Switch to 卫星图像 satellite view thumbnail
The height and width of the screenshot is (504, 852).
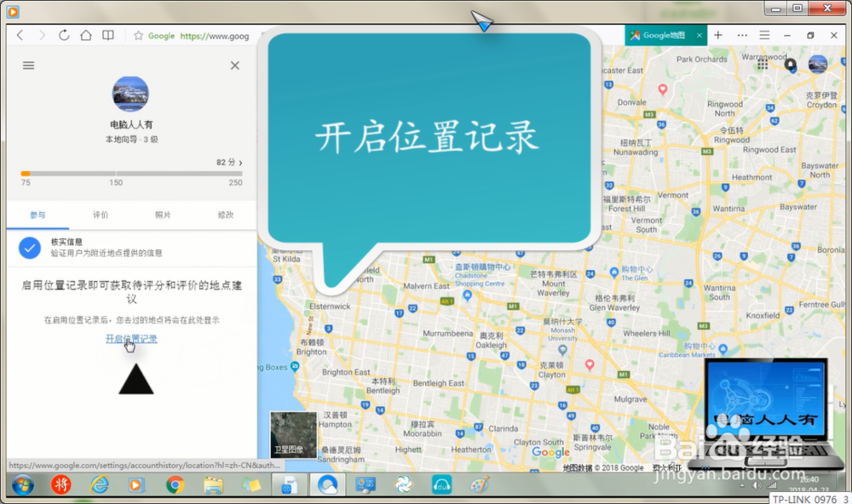(293, 434)
